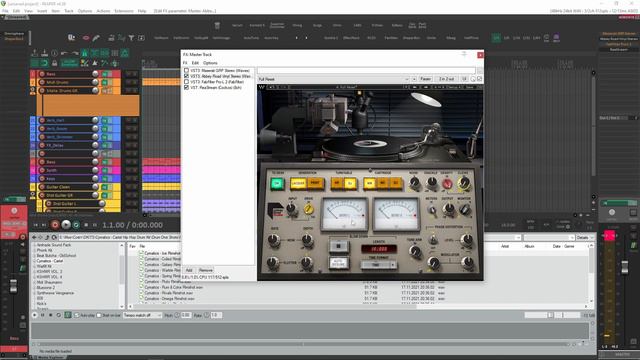Toggle the padlock lock icon in toolbar
This screenshot has height=360, width=640.
click(54, 63)
